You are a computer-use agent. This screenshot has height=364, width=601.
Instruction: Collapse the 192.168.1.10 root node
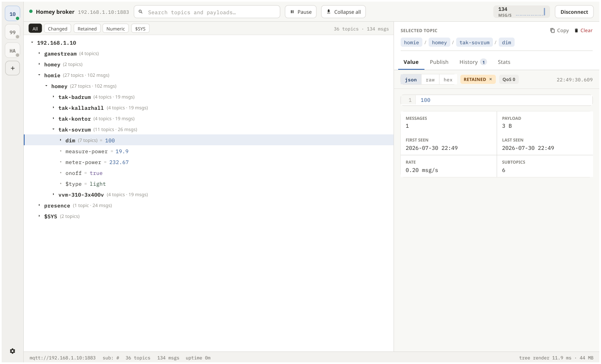(x=32, y=42)
